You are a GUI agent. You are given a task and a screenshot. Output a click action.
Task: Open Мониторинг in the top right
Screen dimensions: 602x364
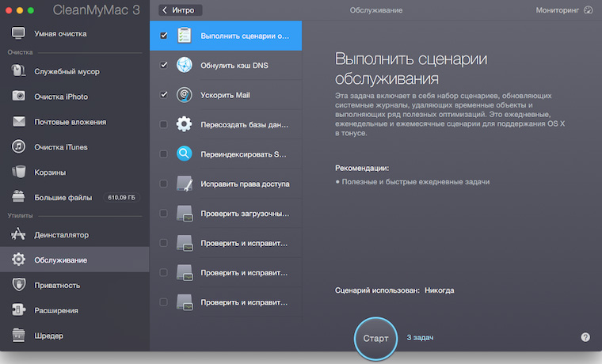[563, 10]
